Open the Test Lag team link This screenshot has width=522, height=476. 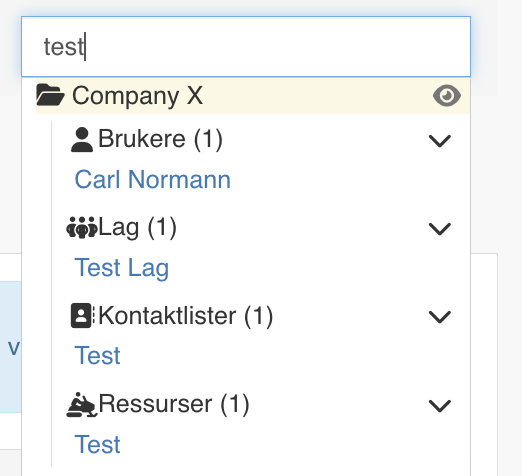pos(122,268)
